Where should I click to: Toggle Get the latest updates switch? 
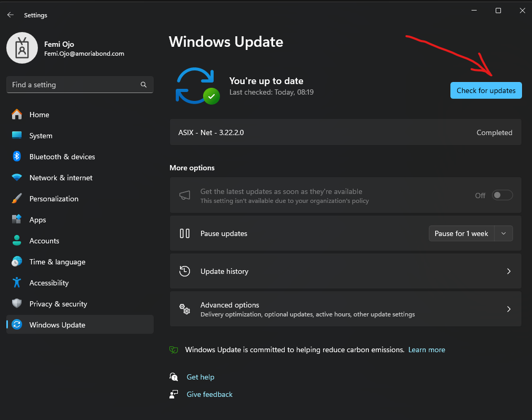[502, 195]
